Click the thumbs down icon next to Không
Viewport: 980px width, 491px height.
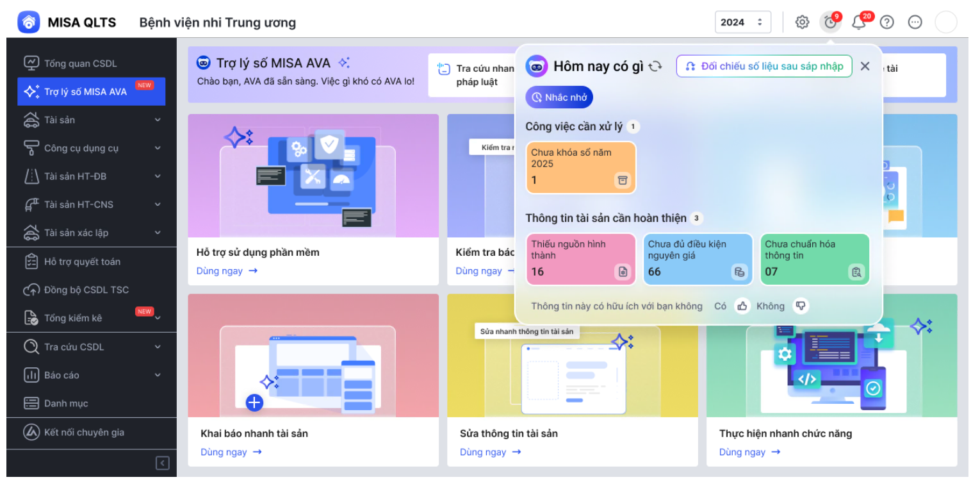click(x=800, y=306)
